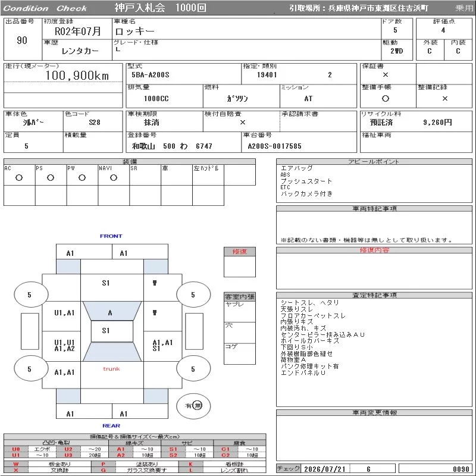476x476 pixels.
Task: Select note "センターピラー挟み込みAU"
Action: tap(322, 334)
